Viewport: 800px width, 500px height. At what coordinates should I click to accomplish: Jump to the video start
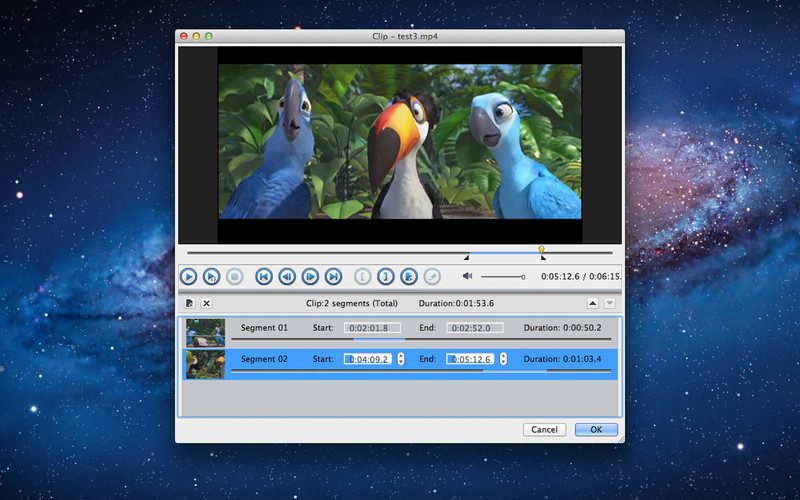(264, 277)
